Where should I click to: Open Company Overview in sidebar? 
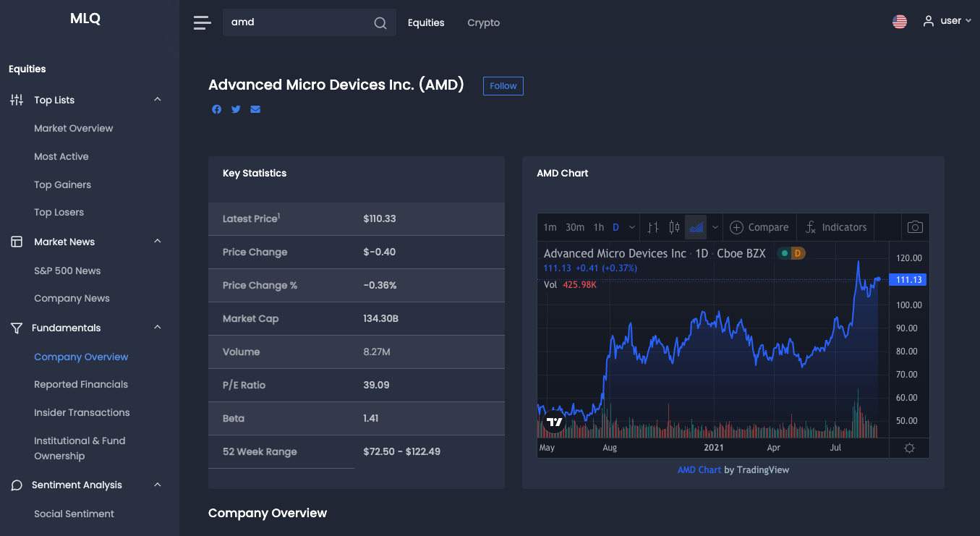[x=81, y=357]
